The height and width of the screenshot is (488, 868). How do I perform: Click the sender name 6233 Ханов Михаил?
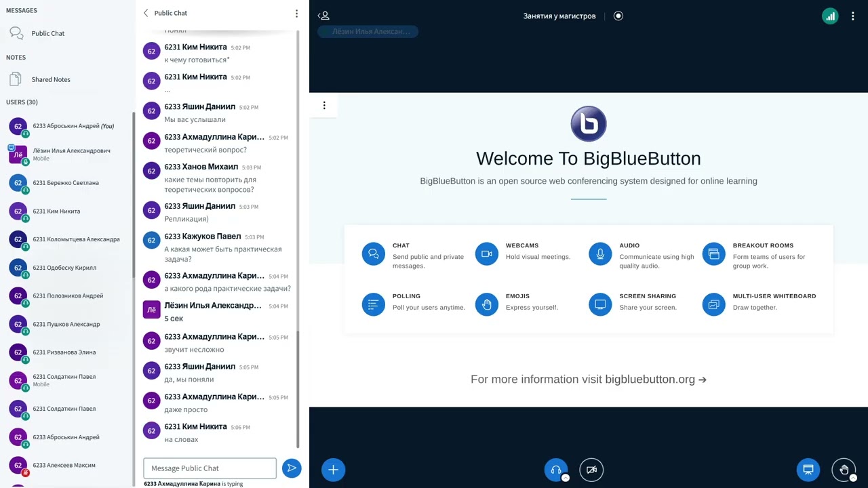click(201, 167)
